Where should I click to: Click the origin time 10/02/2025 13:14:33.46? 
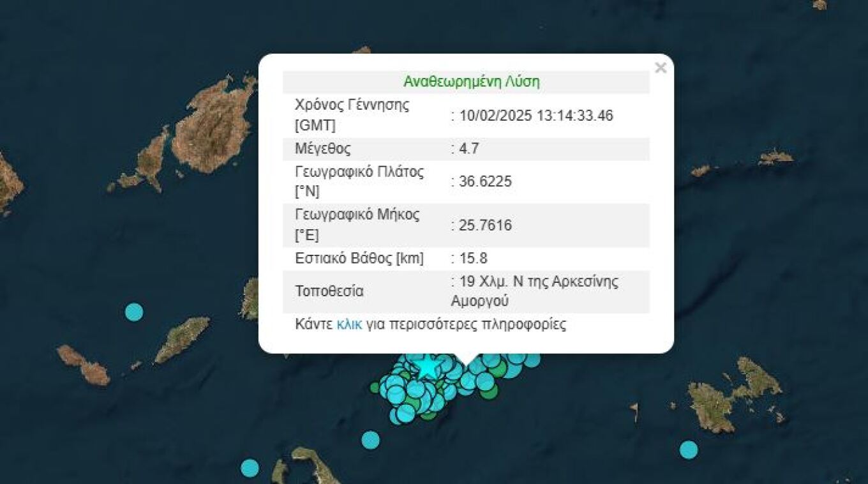pyautogui.click(x=535, y=116)
